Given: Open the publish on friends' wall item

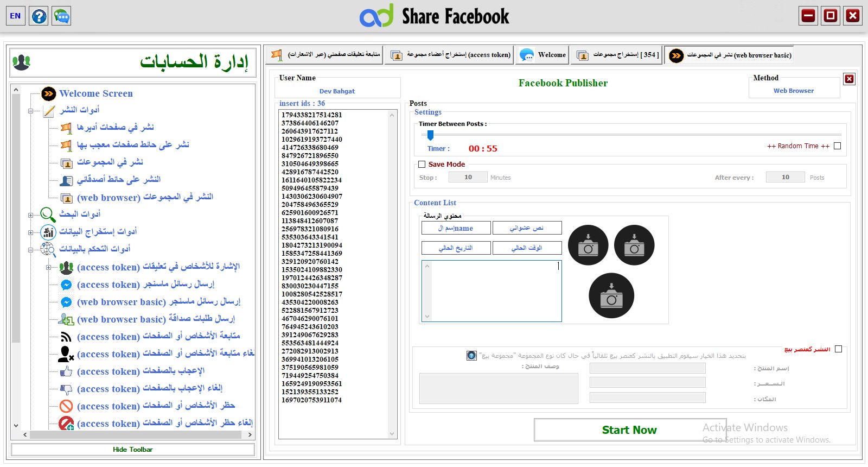Looking at the screenshot, I should 119,180.
